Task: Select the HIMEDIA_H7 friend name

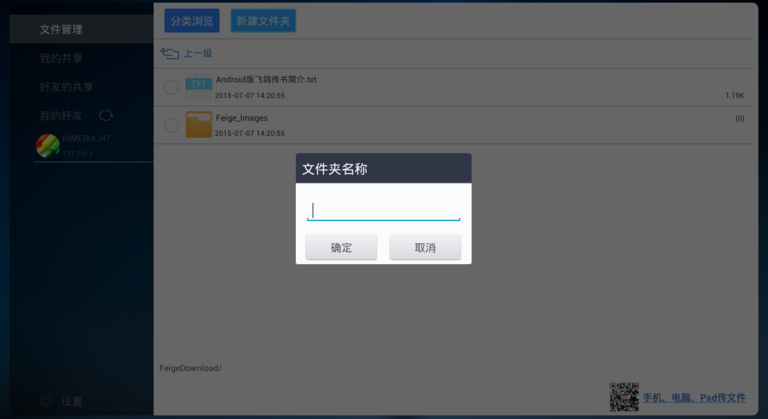Action: (86, 139)
